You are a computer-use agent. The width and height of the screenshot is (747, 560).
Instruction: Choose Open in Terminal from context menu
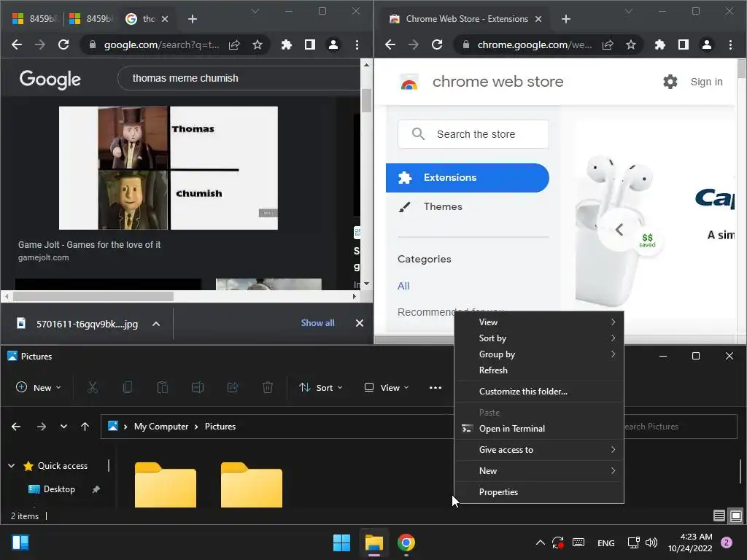[x=539, y=429]
